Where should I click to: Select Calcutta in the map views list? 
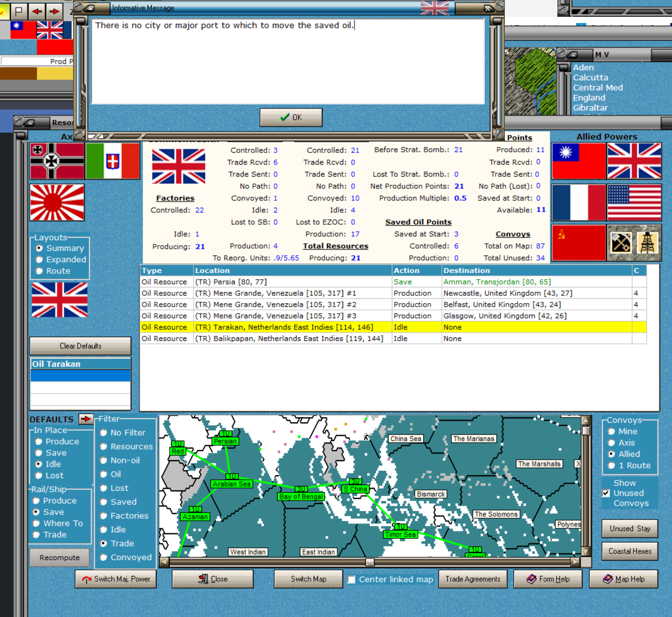591,78
